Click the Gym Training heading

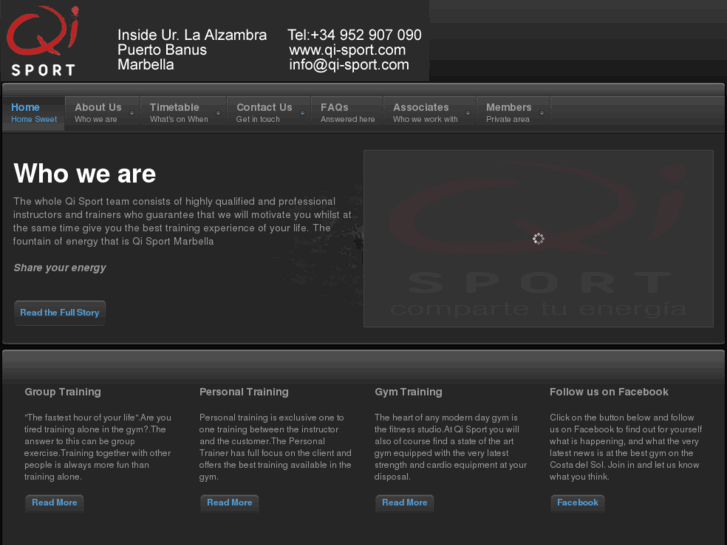point(408,392)
